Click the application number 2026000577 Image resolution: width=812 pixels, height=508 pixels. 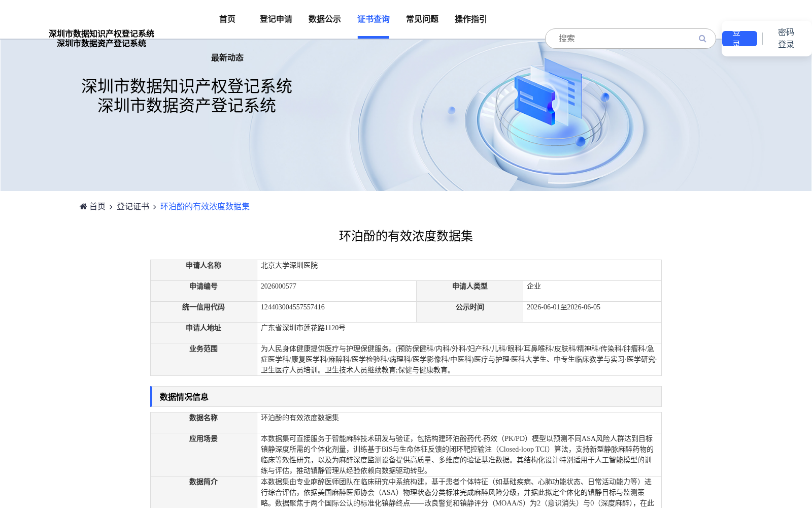coord(279,287)
